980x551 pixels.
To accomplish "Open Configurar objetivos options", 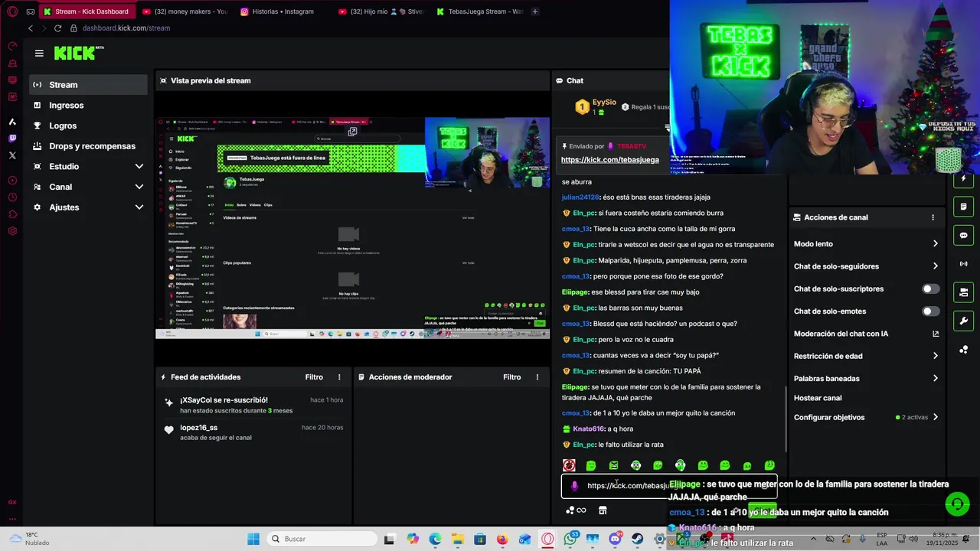I will click(x=865, y=418).
